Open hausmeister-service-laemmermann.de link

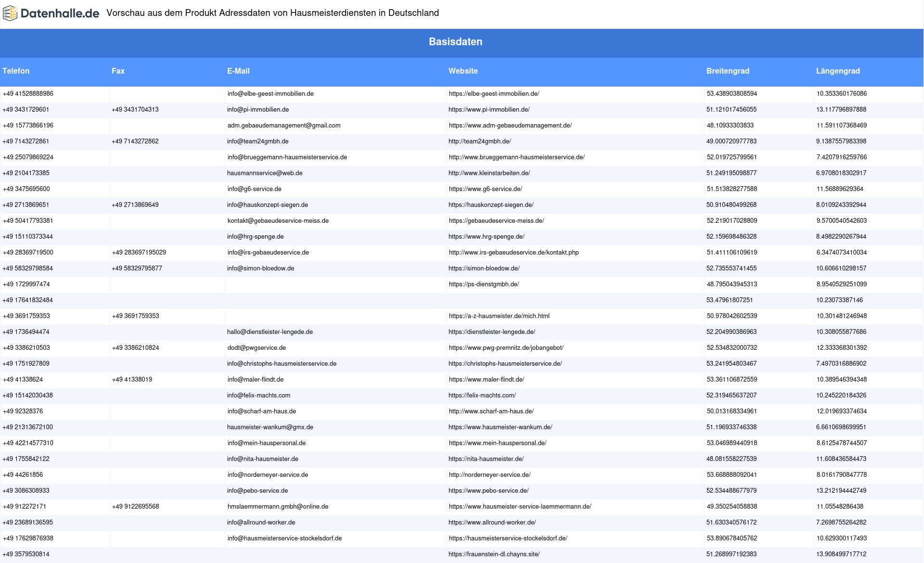(x=520, y=507)
